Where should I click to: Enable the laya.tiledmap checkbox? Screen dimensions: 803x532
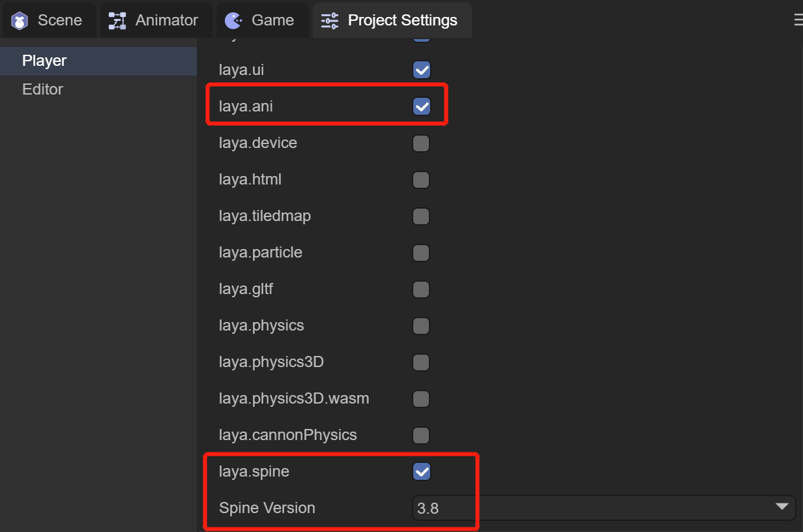[x=422, y=216]
